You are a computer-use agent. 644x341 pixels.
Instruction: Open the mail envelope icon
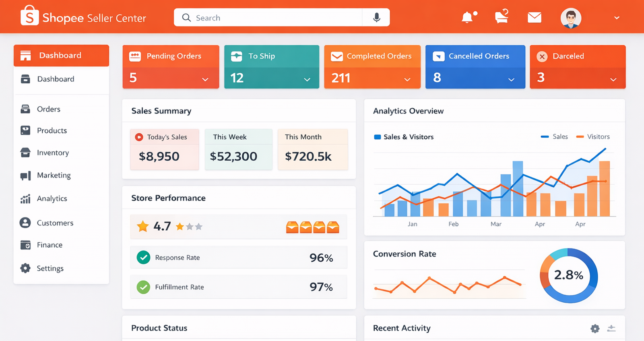(x=534, y=18)
